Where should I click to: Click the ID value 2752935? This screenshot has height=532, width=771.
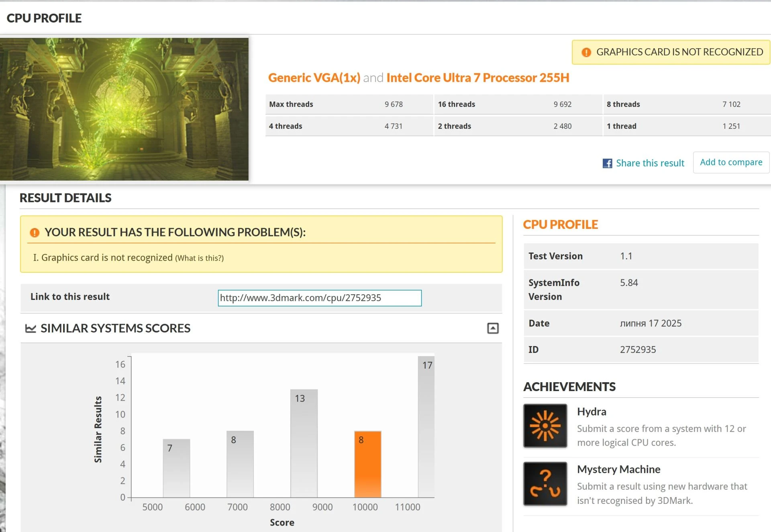click(638, 350)
